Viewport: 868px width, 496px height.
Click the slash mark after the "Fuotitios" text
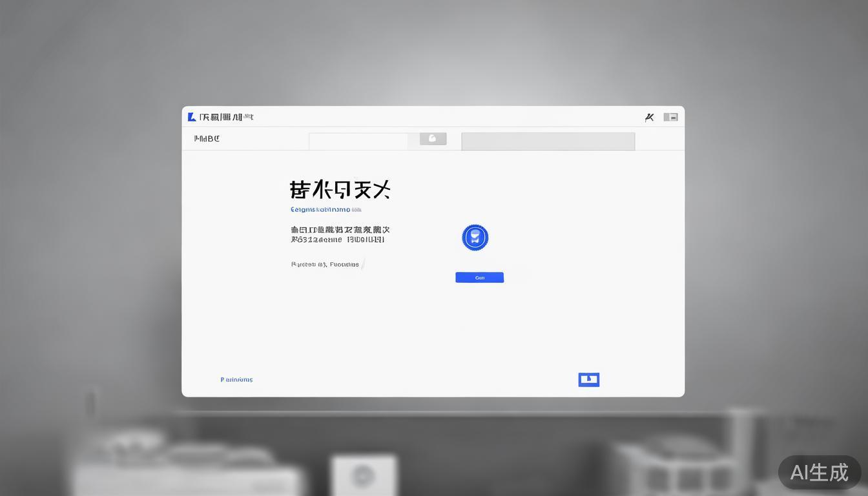tap(364, 263)
